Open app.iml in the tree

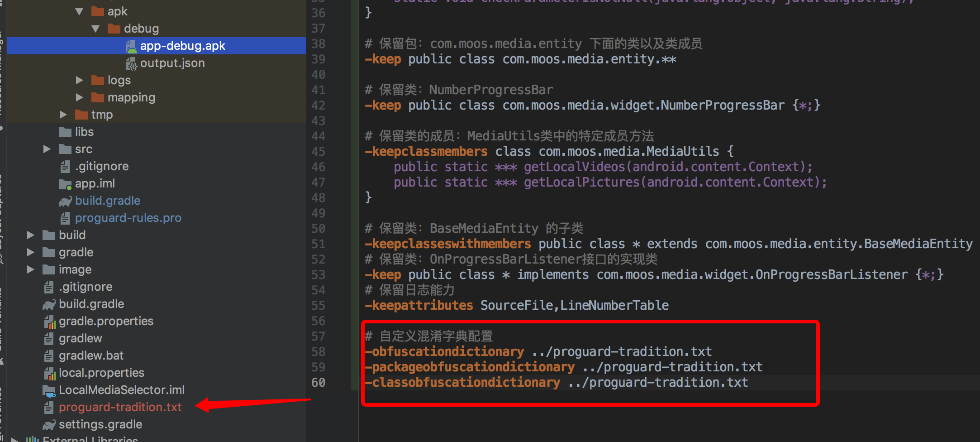pyautogui.click(x=95, y=183)
